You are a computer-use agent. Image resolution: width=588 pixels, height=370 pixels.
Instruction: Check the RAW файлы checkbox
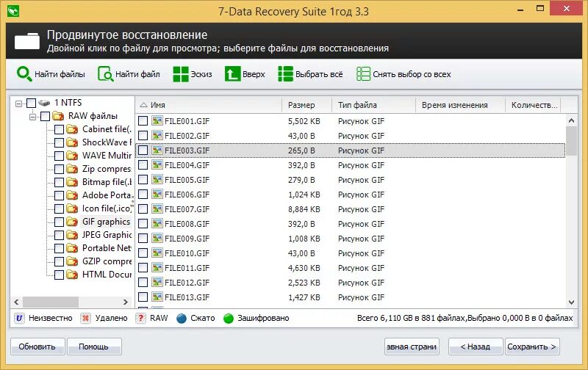pos(45,117)
